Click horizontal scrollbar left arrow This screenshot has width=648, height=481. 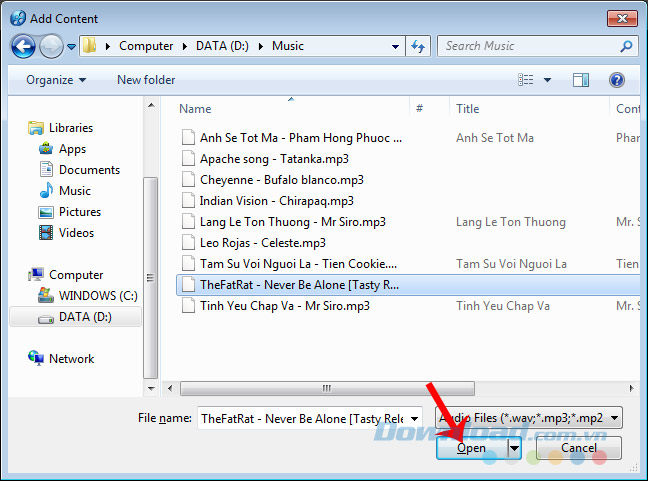(170, 388)
